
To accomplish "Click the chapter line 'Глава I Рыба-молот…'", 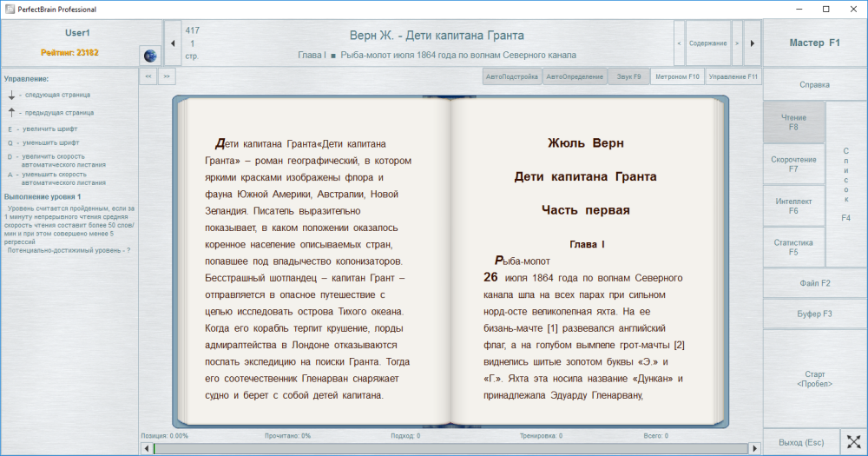I will pyautogui.click(x=437, y=56).
